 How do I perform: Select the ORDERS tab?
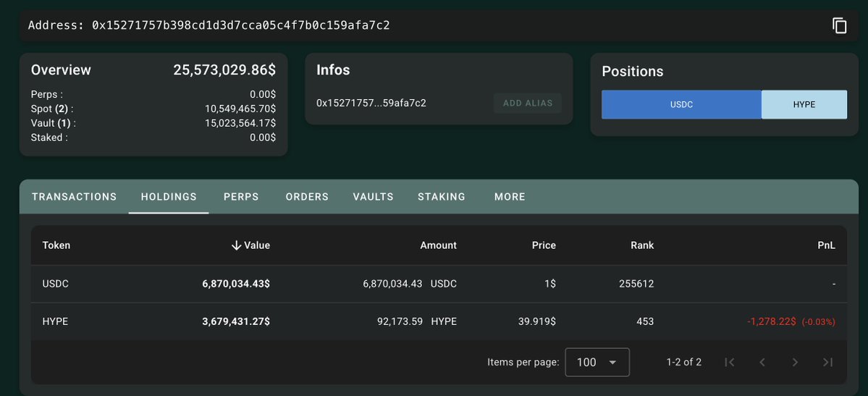[x=307, y=197]
